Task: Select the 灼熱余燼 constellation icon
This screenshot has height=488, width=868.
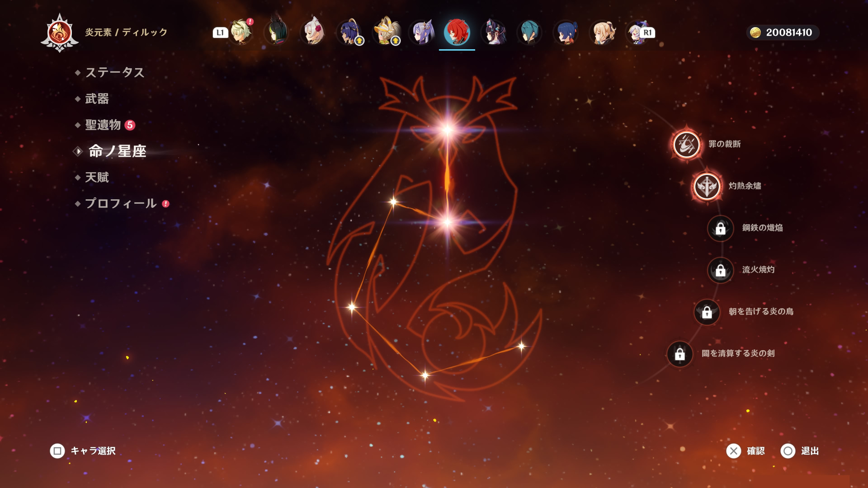Action: tap(707, 186)
